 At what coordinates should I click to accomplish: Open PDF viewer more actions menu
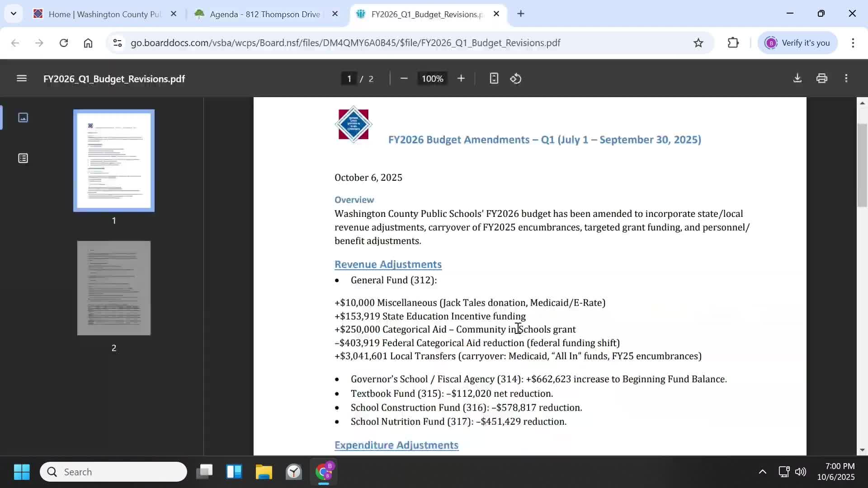(x=846, y=79)
